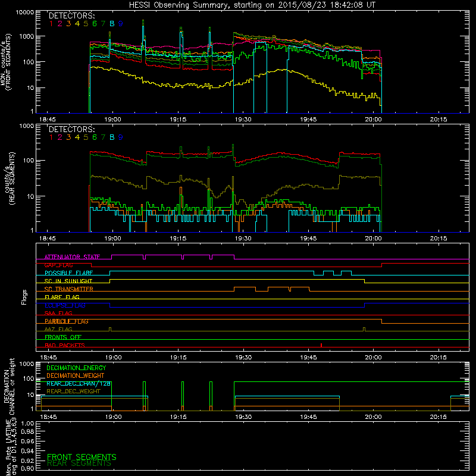Select the BAD_PACKETS flag label
476x476 pixels.
65,345
